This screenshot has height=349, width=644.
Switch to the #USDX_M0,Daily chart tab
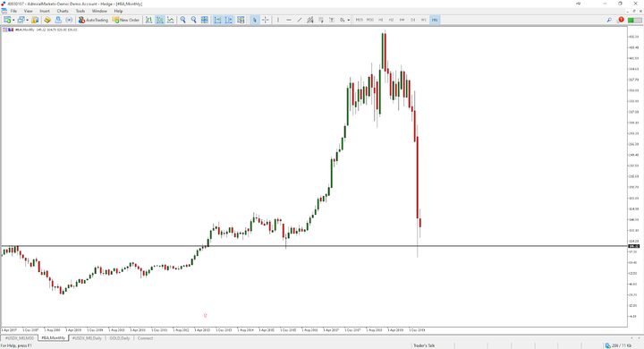[87, 338]
